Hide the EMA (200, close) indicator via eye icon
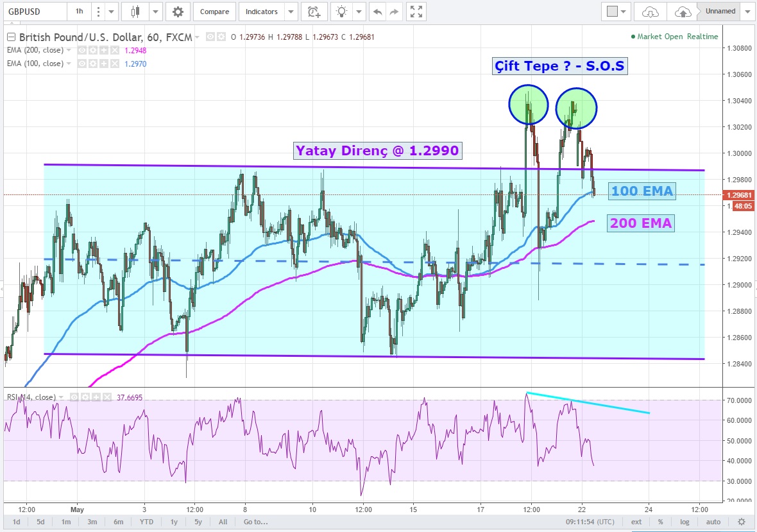Viewport: 757px width, 532px height. 82,50
